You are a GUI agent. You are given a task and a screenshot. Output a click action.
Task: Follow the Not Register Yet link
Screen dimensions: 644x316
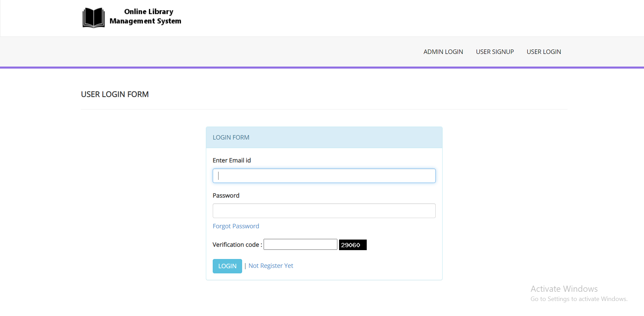(x=270, y=265)
